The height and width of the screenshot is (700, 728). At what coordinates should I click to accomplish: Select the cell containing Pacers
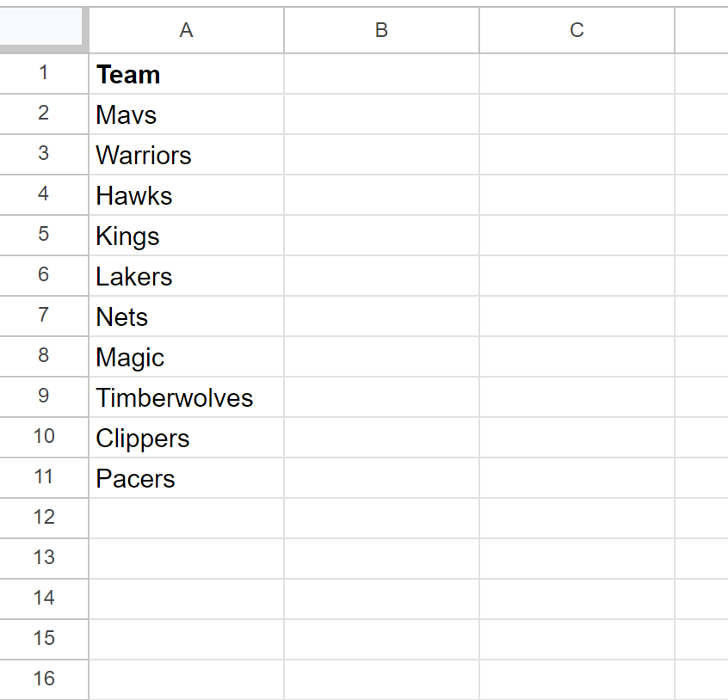point(186,477)
